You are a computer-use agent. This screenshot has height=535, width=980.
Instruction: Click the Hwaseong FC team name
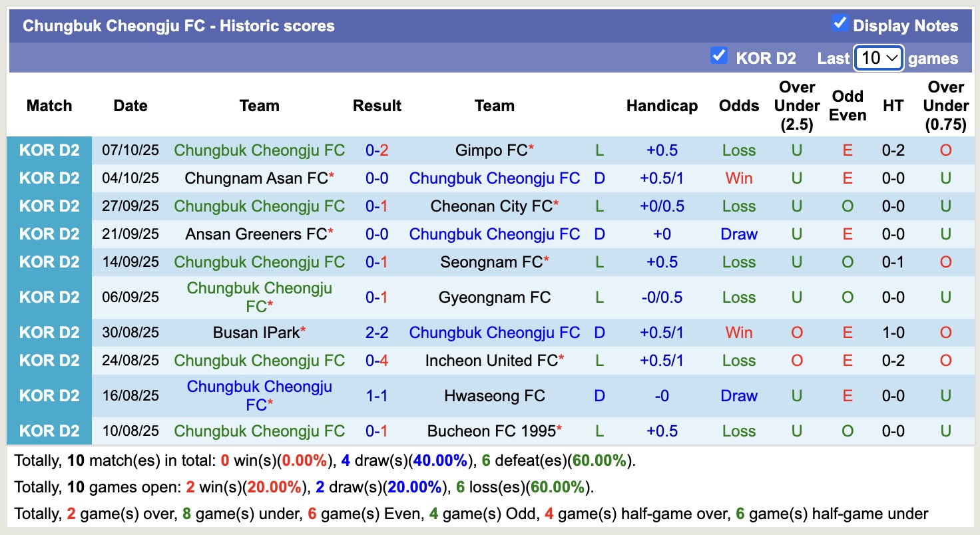point(495,395)
